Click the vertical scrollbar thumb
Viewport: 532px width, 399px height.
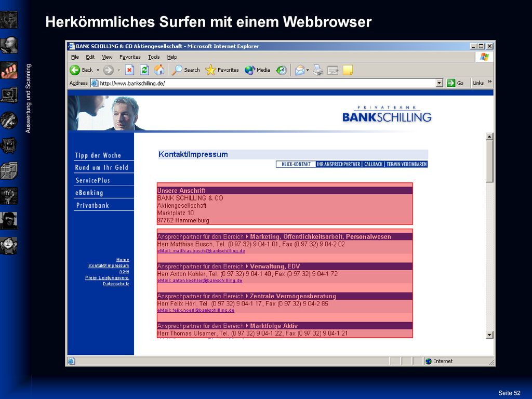coord(489,162)
